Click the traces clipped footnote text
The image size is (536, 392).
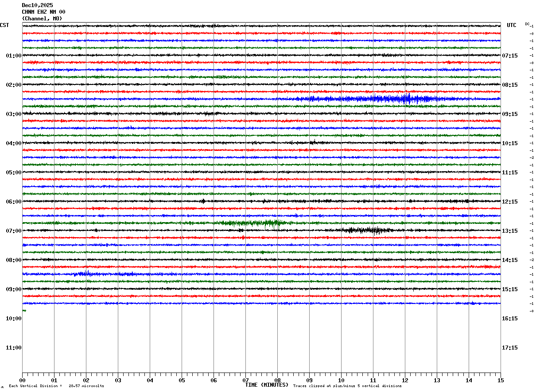click(x=347, y=386)
